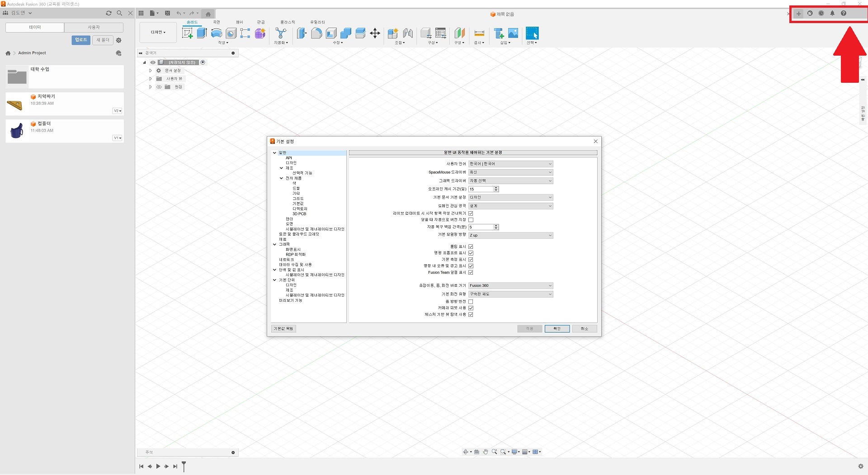Select the Create Sketch tool
The height and width of the screenshot is (475, 868).
click(x=187, y=33)
